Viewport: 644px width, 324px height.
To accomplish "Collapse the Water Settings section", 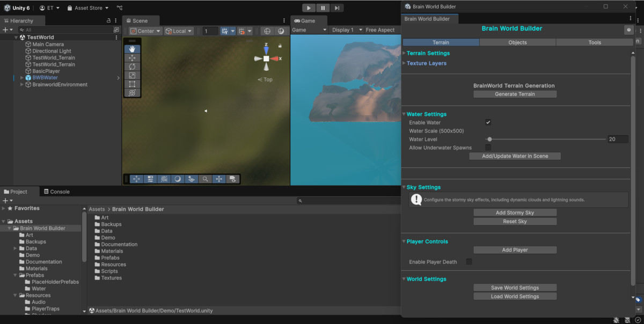I will 404,114.
